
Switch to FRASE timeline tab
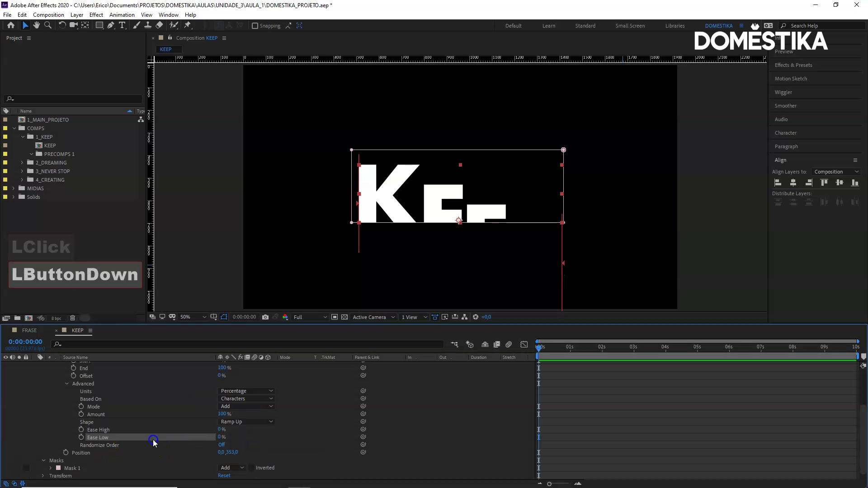click(x=29, y=330)
